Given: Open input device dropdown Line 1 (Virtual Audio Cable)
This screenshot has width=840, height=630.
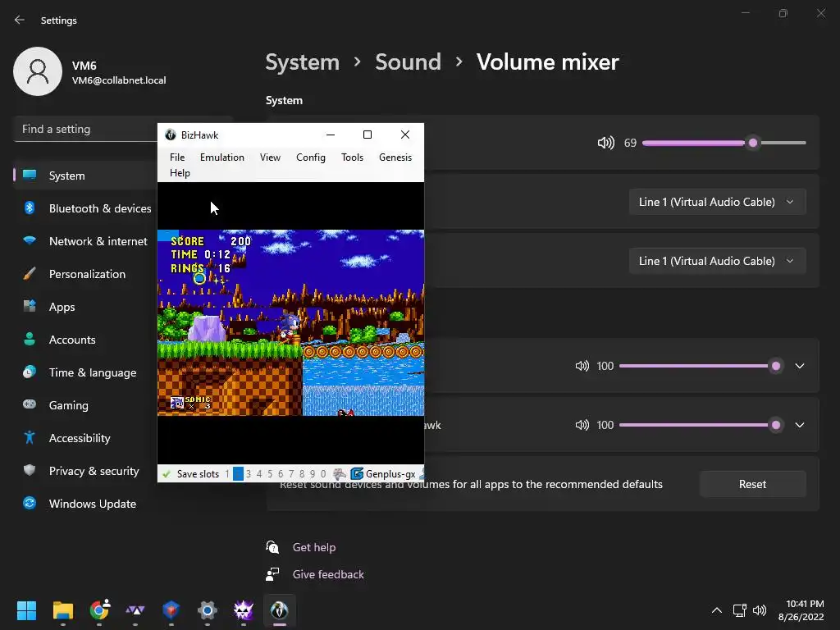Looking at the screenshot, I should (x=717, y=261).
